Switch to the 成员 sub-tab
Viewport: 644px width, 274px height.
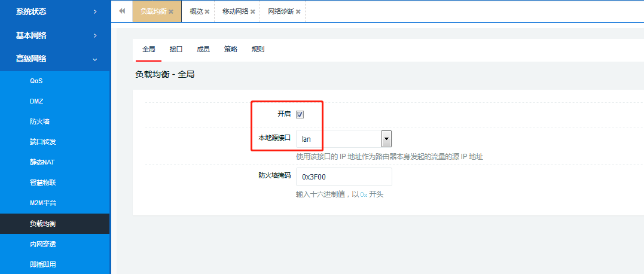(x=203, y=49)
